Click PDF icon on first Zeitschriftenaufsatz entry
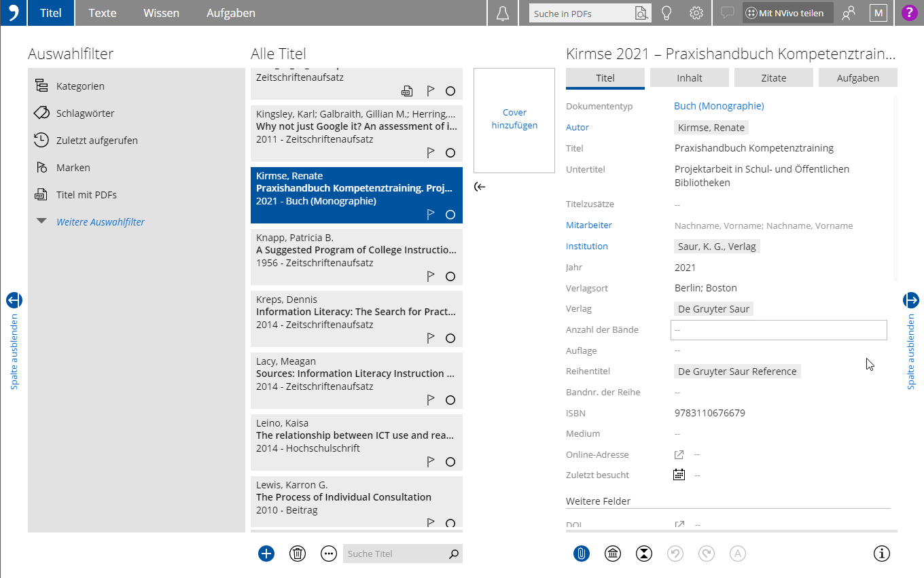Screen dimensions: 924x578 tap(407, 91)
